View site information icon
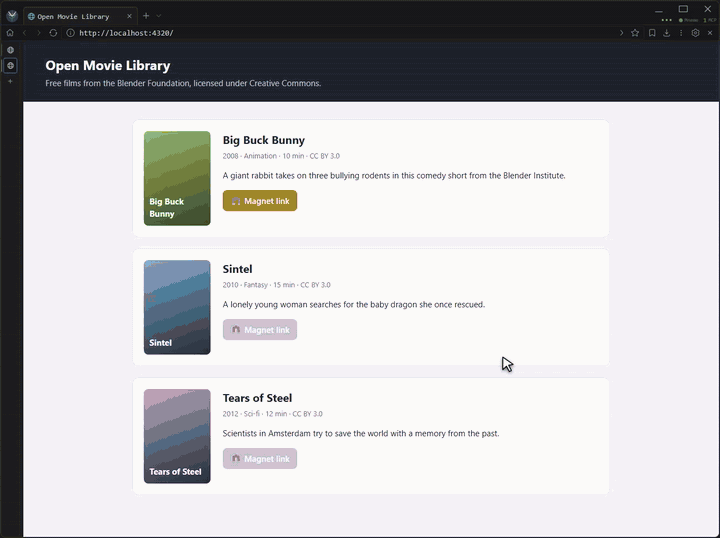 [x=70, y=33]
